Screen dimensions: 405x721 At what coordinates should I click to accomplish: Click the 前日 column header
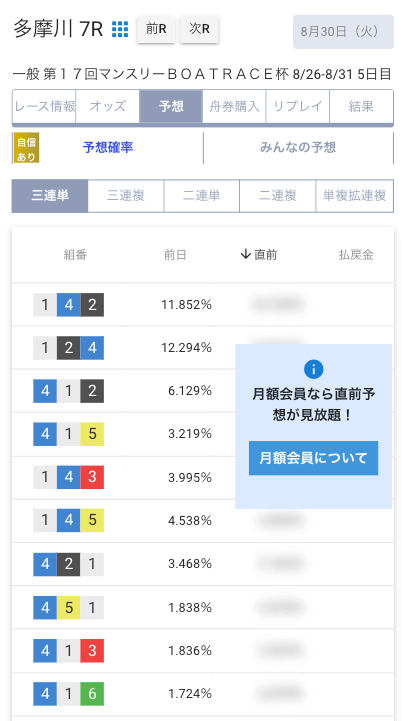point(175,255)
